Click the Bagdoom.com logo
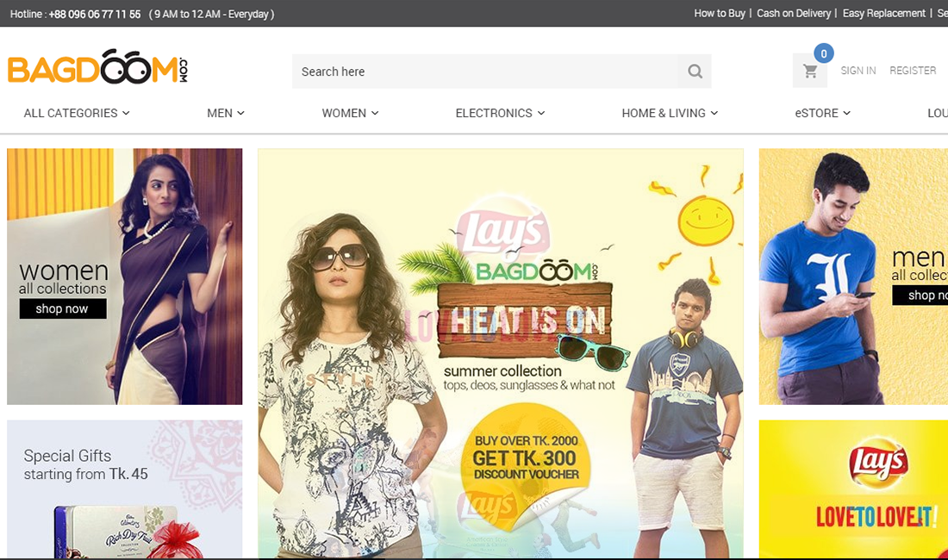Screen dimensions: 948x560 pos(97,66)
